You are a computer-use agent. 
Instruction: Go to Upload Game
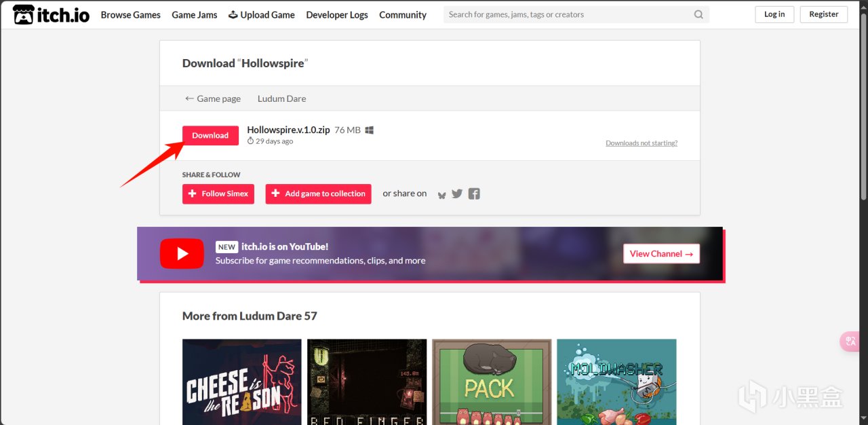tap(261, 14)
